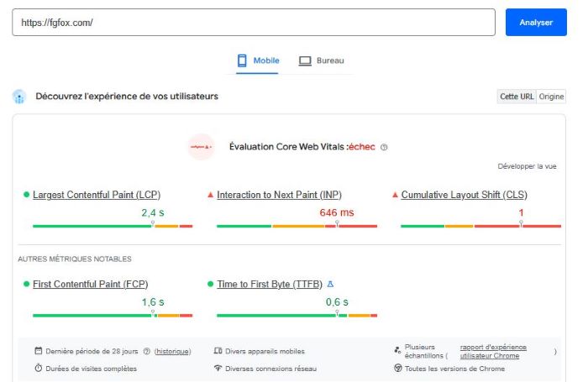Click the TTFB value 0,6 s
The image size is (588, 382).
pos(337,302)
